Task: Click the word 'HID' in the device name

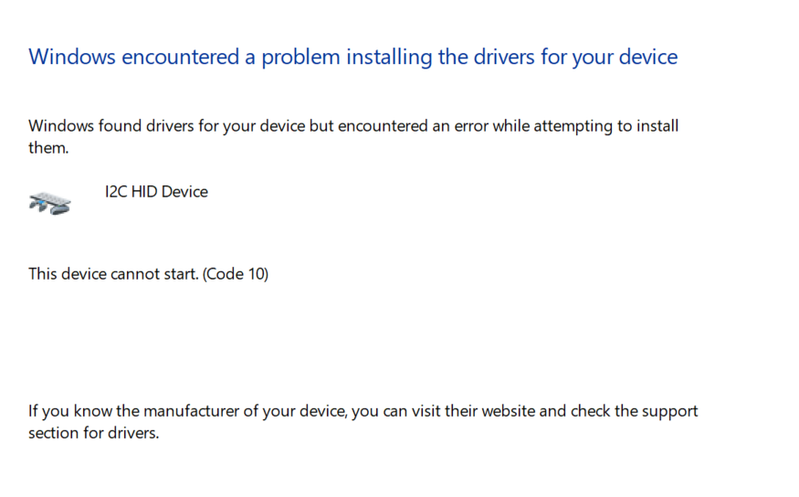Action: (x=143, y=191)
